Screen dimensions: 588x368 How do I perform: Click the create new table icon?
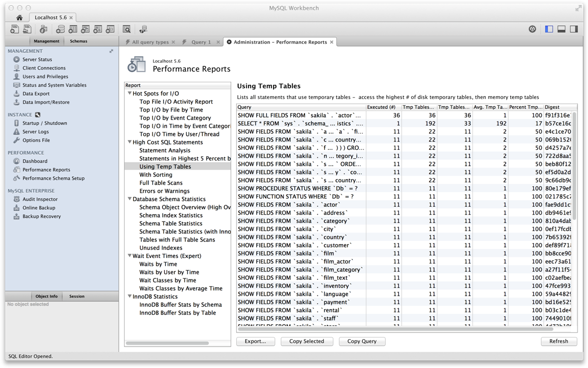pyautogui.click(x=73, y=29)
